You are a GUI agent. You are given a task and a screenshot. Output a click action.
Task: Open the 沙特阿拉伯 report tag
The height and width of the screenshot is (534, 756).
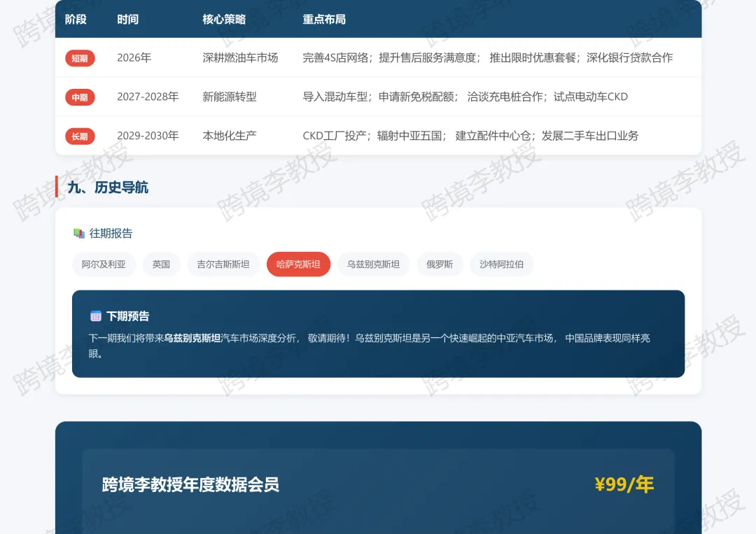pos(501,264)
